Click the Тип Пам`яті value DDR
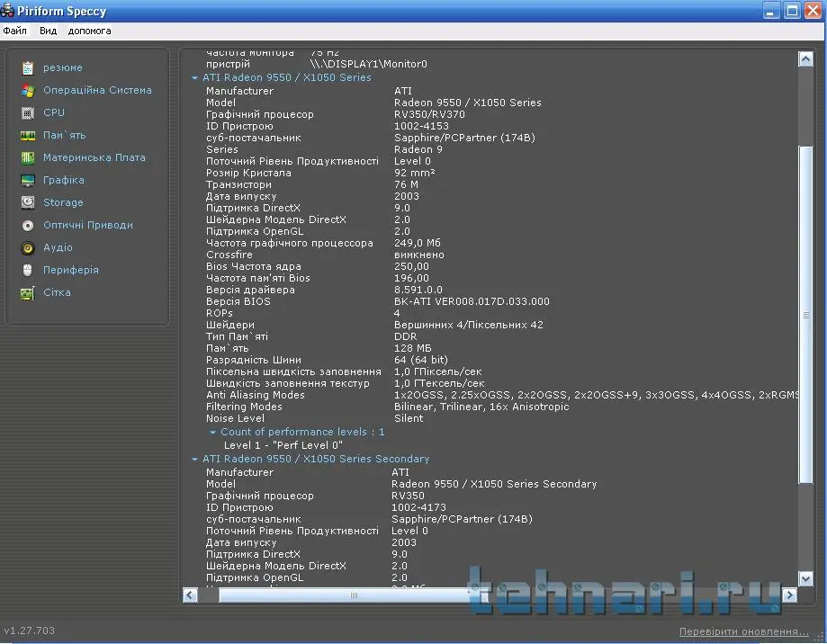The height and width of the screenshot is (644, 827). point(406,336)
